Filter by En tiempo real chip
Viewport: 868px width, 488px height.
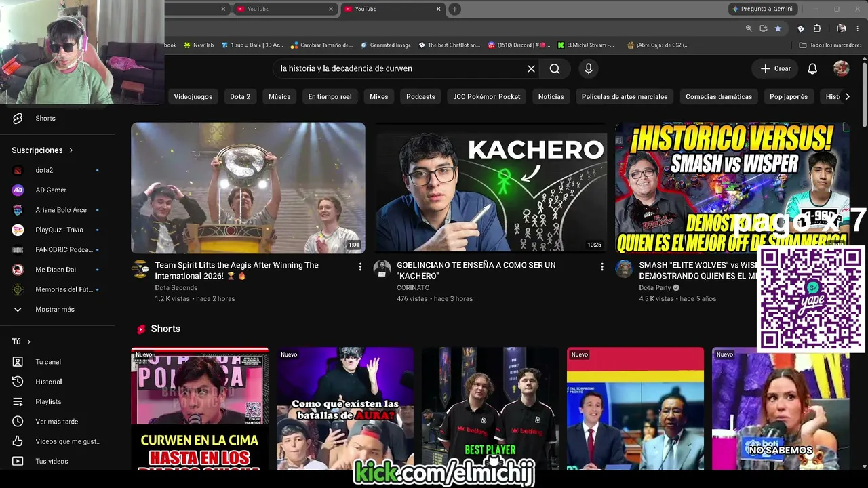[x=330, y=96]
